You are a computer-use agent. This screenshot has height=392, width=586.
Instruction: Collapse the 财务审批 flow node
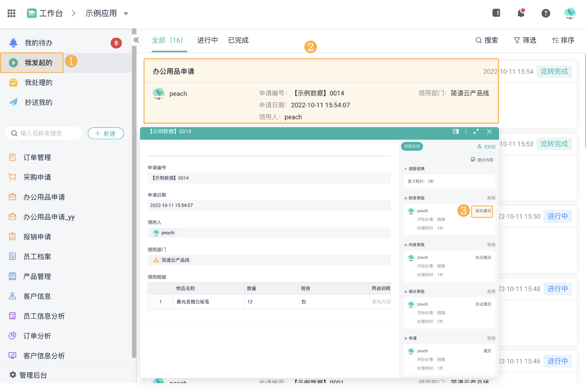pyautogui.click(x=406, y=198)
